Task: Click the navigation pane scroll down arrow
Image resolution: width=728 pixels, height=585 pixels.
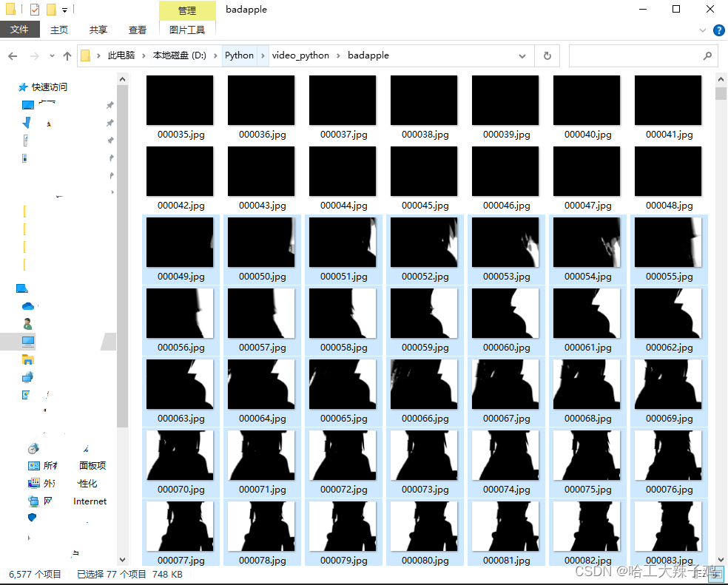Action: (123, 559)
